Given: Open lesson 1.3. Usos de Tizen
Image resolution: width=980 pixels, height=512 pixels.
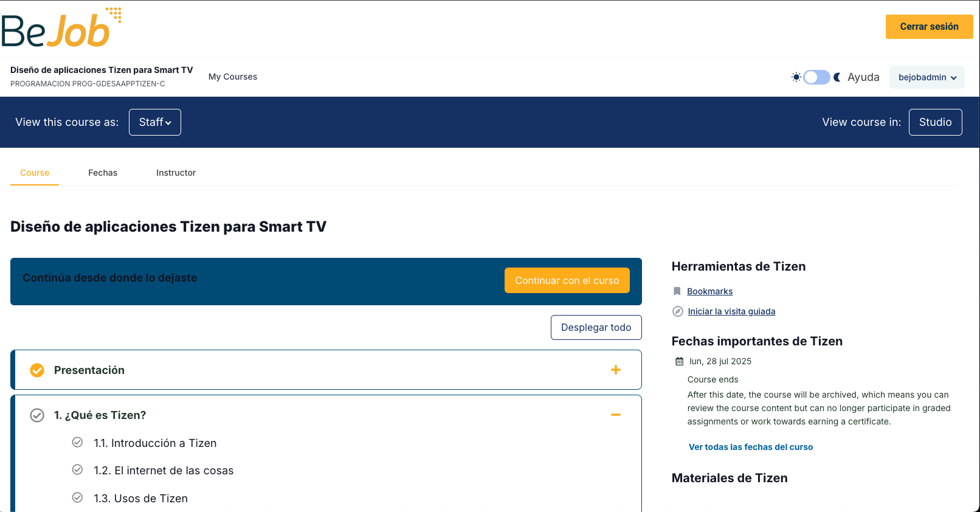Looking at the screenshot, I should (x=141, y=499).
